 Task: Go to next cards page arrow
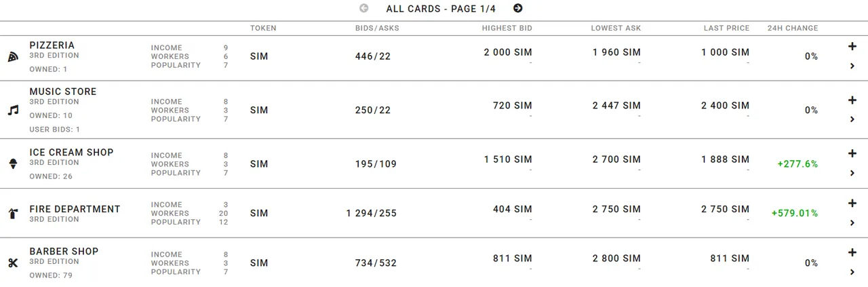coord(518,8)
